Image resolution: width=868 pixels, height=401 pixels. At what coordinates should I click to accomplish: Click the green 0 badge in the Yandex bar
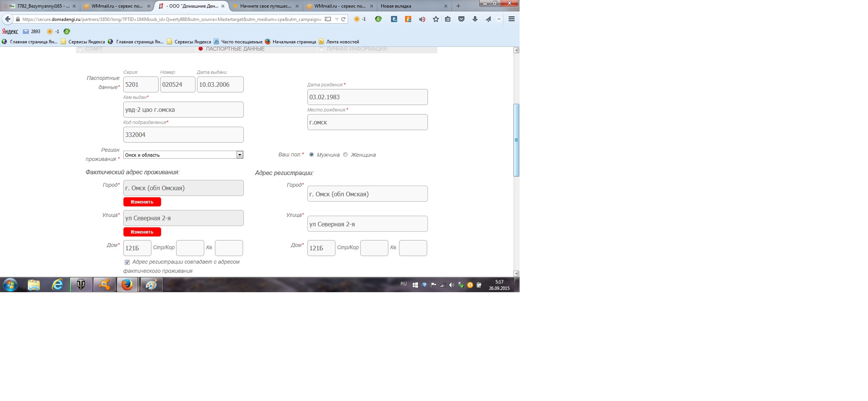click(x=67, y=32)
